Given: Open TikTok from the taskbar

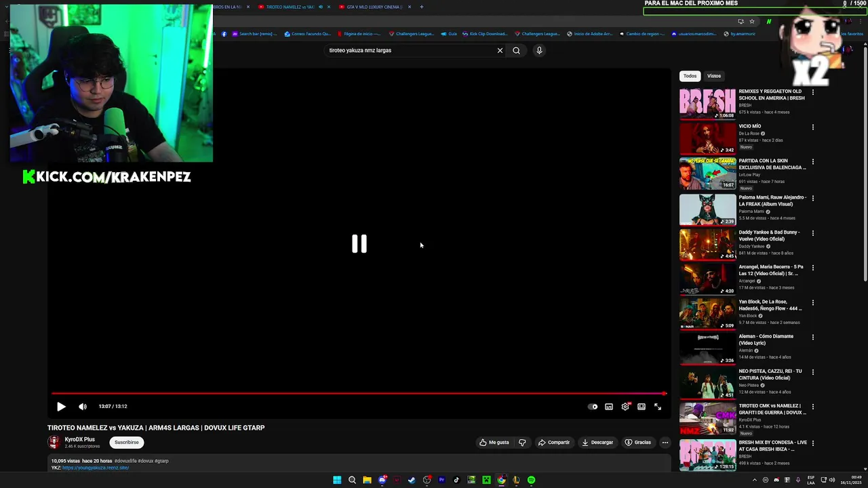Looking at the screenshot, I should (x=456, y=480).
